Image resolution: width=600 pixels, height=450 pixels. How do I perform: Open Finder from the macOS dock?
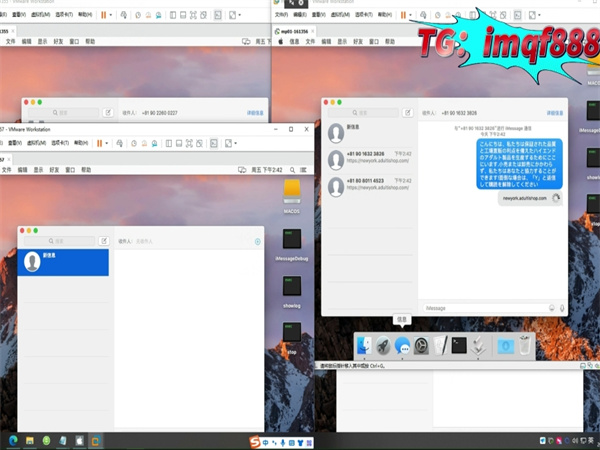click(365, 346)
